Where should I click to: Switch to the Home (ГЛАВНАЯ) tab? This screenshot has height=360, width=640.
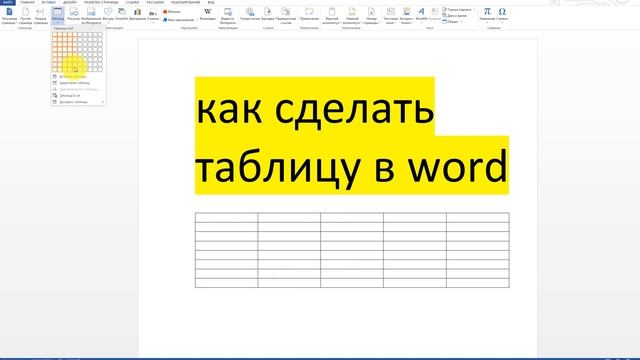pyautogui.click(x=27, y=2)
